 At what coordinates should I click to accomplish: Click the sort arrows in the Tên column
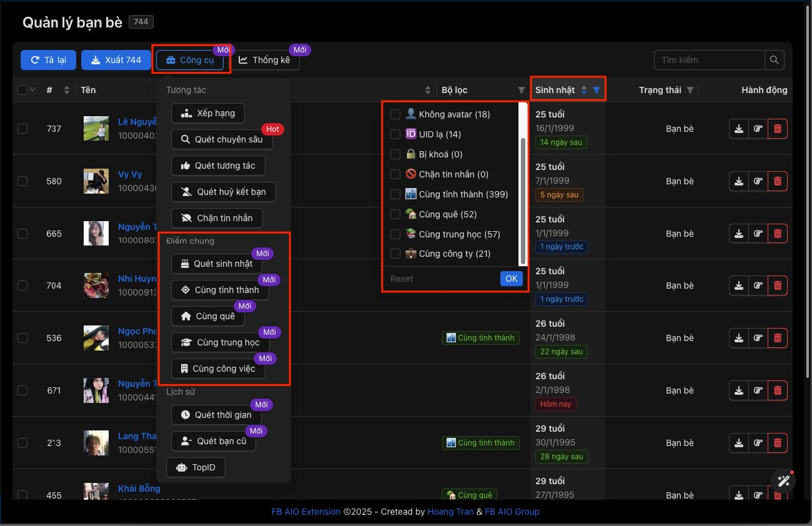pyautogui.click(x=428, y=90)
